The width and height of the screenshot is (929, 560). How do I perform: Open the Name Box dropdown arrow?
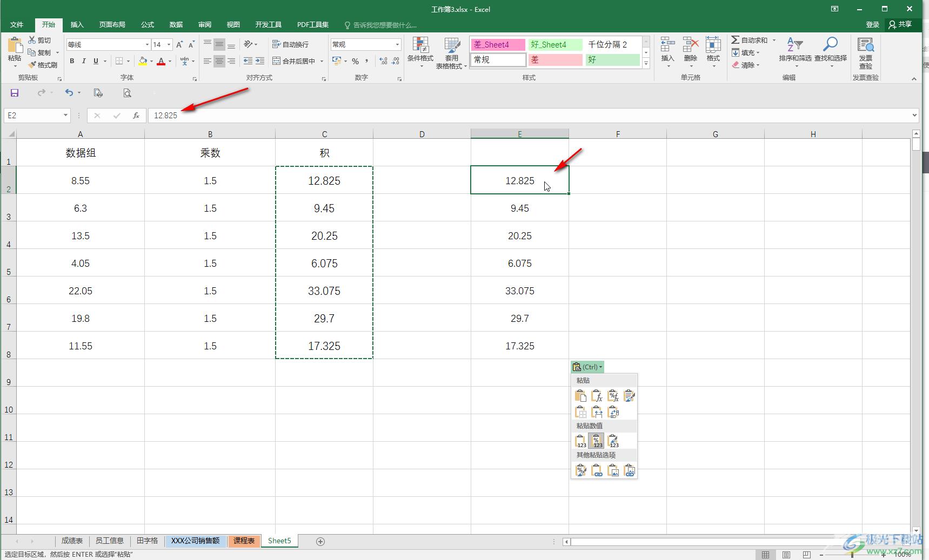pyautogui.click(x=65, y=115)
